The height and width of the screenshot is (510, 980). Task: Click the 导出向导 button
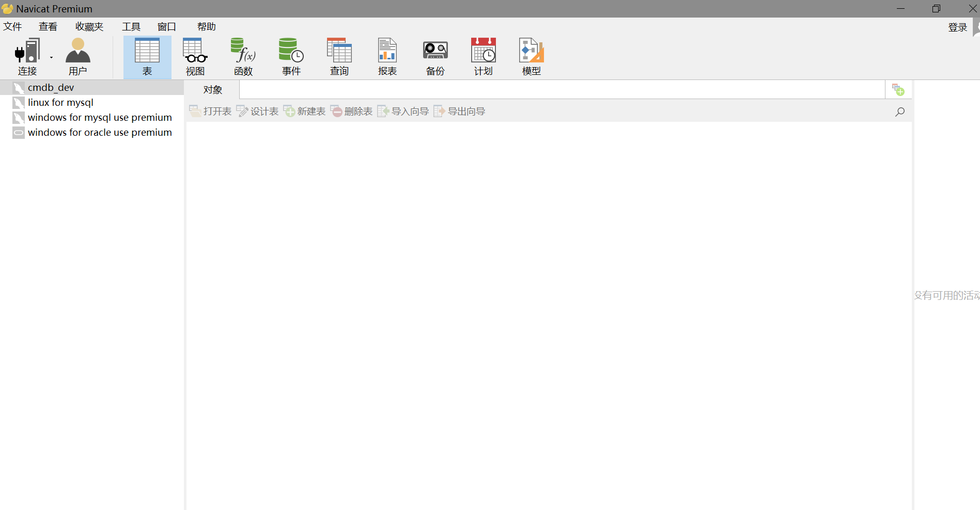pos(459,111)
